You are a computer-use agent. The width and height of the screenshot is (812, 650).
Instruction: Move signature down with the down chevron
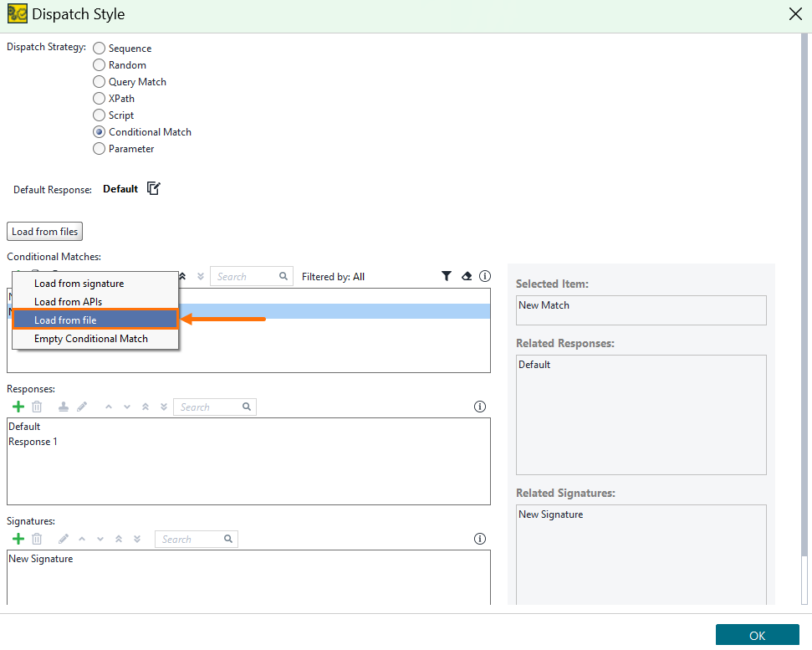pos(100,539)
